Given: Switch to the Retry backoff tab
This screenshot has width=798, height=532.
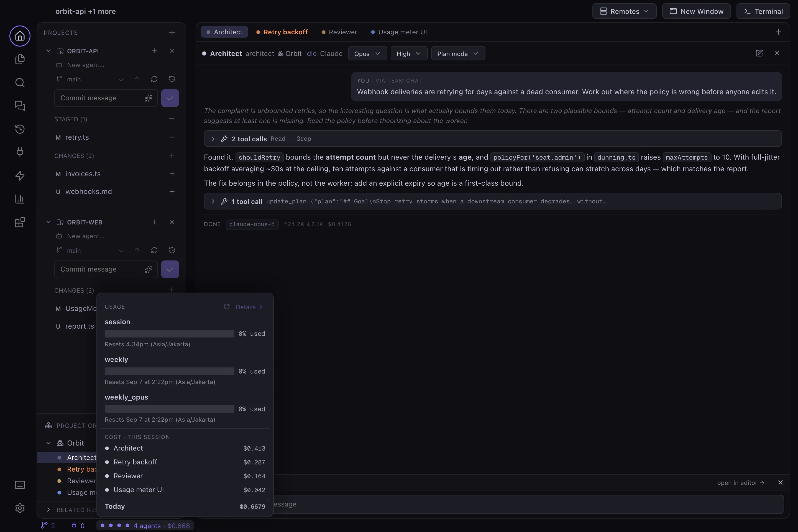Looking at the screenshot, I should click(282, 32).
